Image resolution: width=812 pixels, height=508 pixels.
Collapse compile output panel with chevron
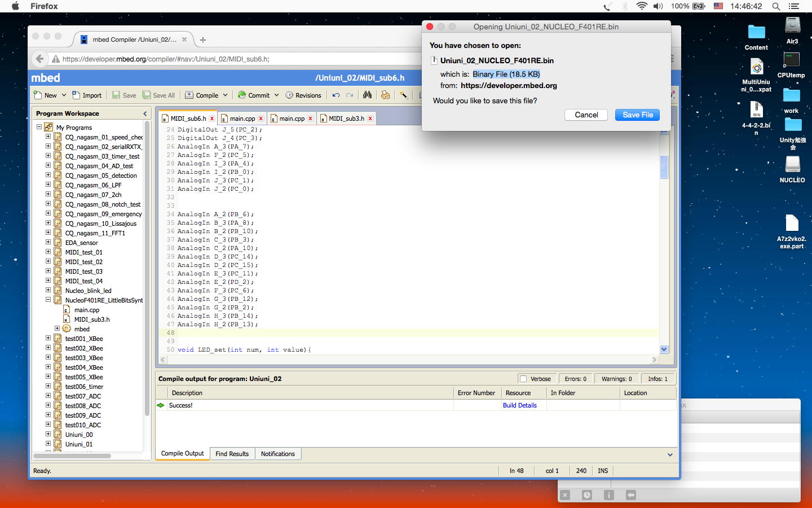tap(670, 454)
